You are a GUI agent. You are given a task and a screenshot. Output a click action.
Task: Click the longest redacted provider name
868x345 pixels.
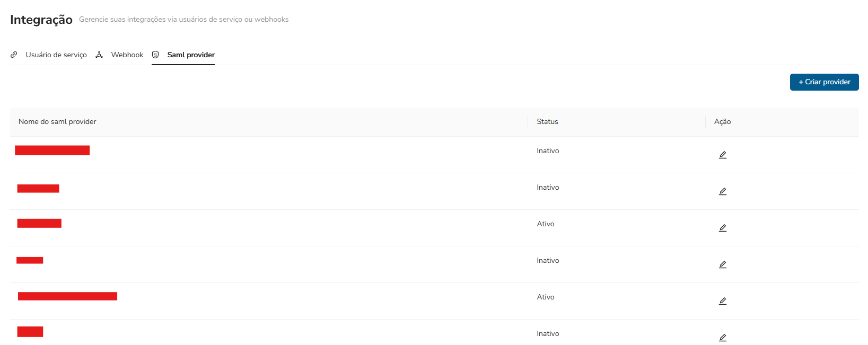(67, 296)
